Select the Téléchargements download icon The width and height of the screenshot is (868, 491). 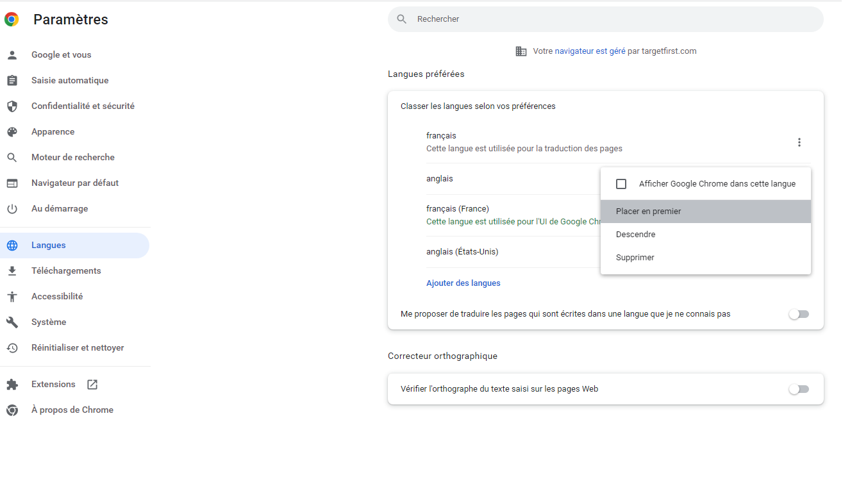(x=12, y=270)
